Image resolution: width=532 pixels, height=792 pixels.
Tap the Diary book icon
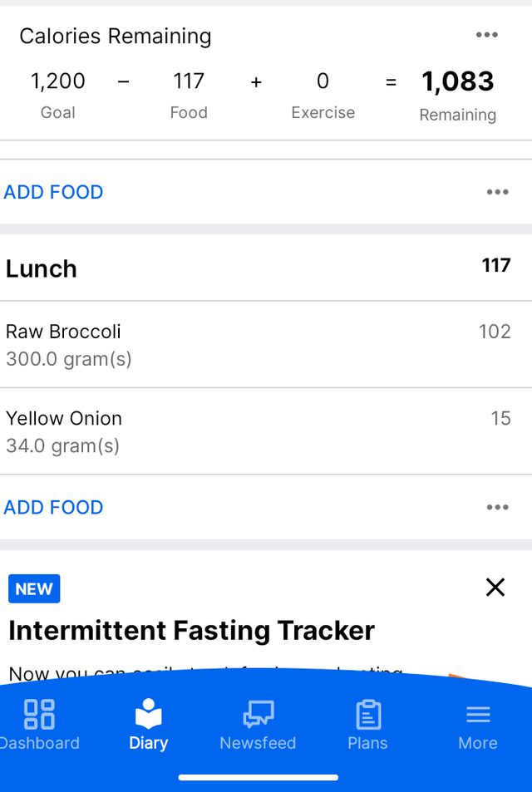(149, 714)
